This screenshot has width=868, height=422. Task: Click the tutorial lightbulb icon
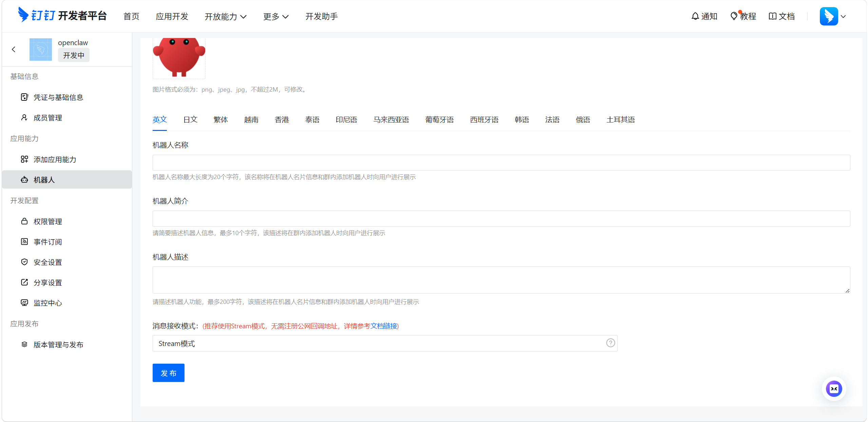click(x=734, y=16)
